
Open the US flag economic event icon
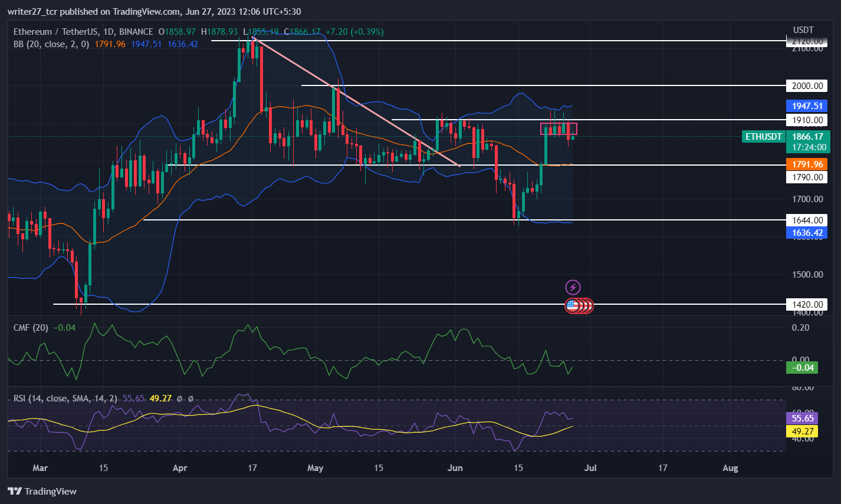pos(572,305)
